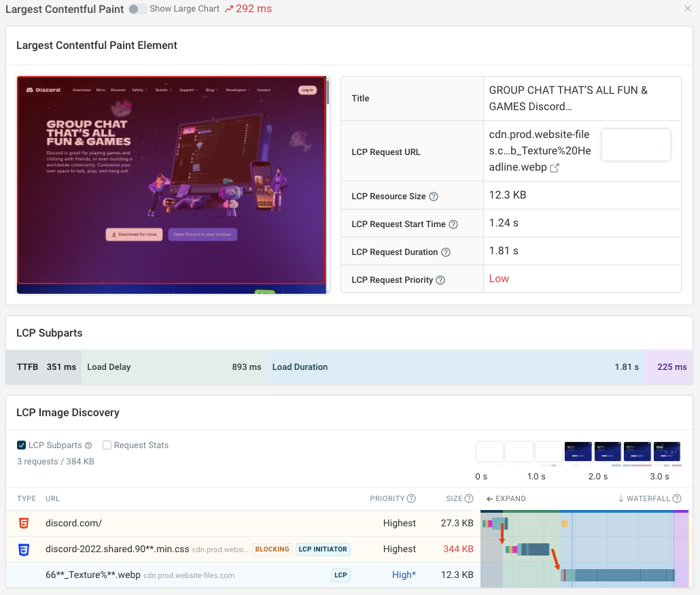Enable the Request Stats checkbox
The image size is (700, 595).
(107, 445)
